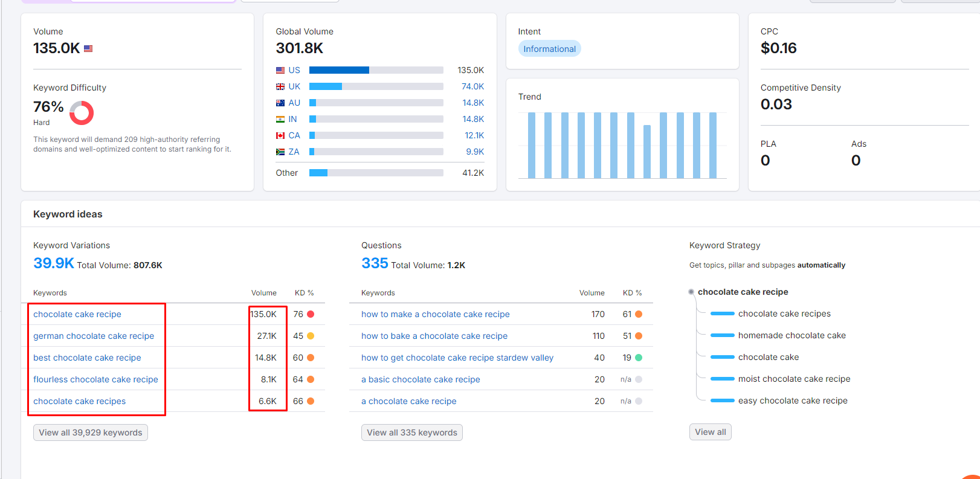Image resolution: width=980 pixels, height=479 pixels.
Task: Click green KD dot for stardew valley question
Action: point(639,358)
